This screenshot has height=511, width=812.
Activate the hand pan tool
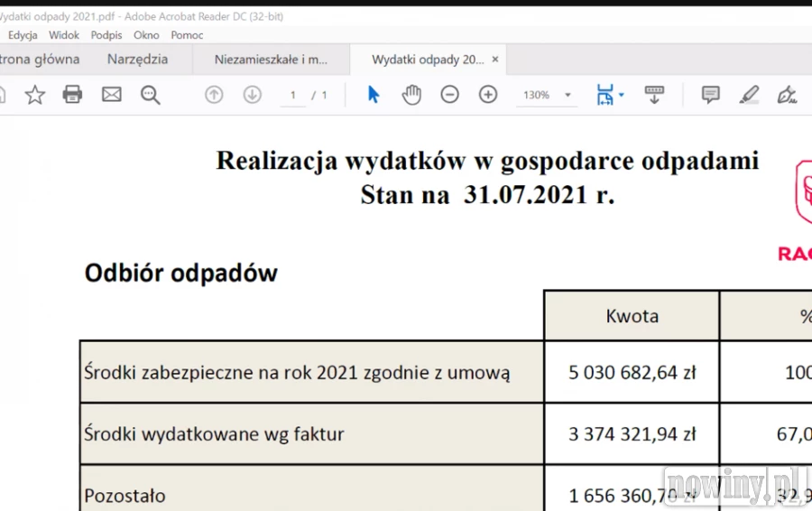411,95
